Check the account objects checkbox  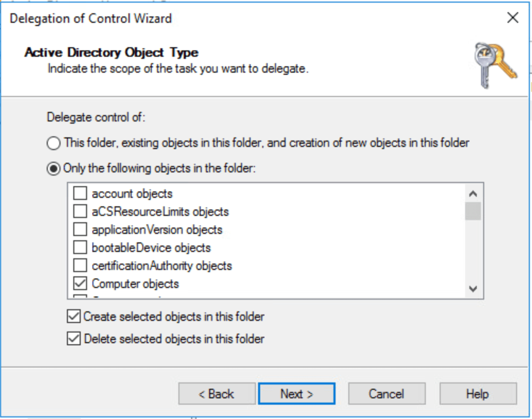pos(80,194)
